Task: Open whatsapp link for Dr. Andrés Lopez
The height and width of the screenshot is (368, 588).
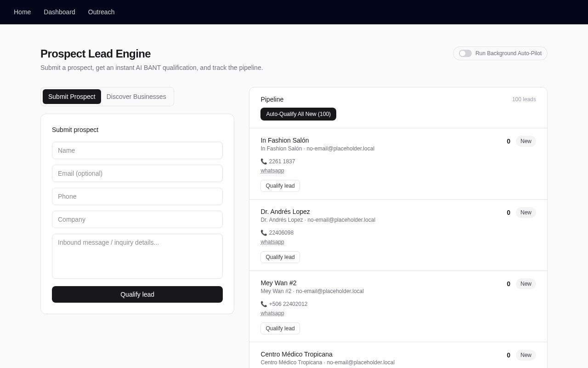Action: [x=272, y=242]
